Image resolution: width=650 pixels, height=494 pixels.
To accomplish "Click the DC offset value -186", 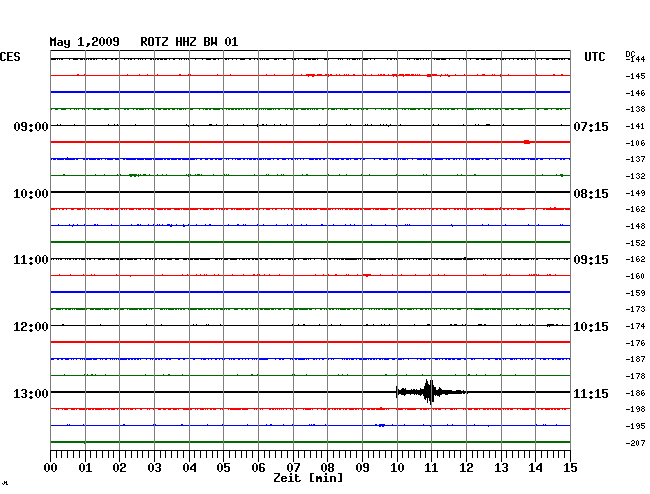I will click(635, 393).
